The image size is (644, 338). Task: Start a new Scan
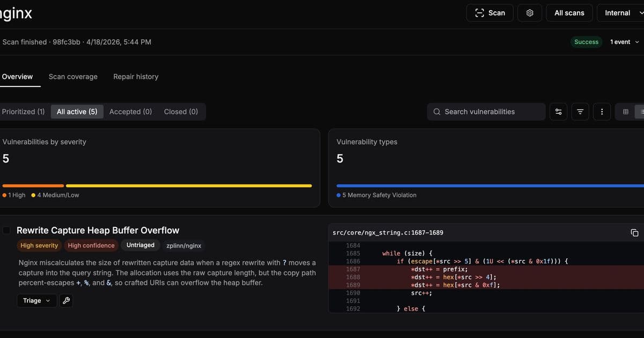tap(489, 13)
